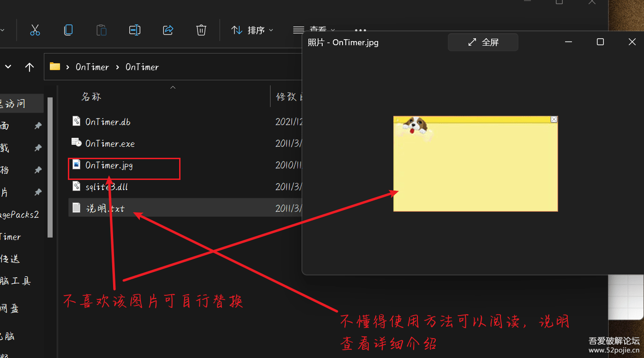Select the OnTimer.jpg file
The height and width of the screenshot is (358, 644).
tap(109, 165)
